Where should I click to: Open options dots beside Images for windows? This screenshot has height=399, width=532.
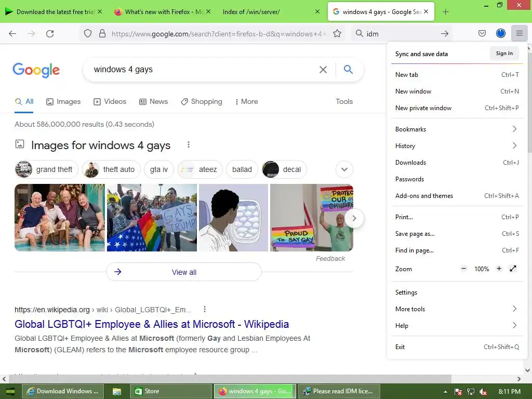pyautogui.click(x=189, y=145)
